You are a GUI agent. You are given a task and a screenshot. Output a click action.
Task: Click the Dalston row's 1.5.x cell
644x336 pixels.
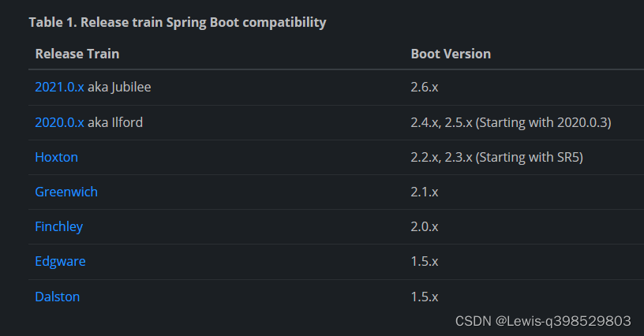pyautogui.click(x=425, y=297)
